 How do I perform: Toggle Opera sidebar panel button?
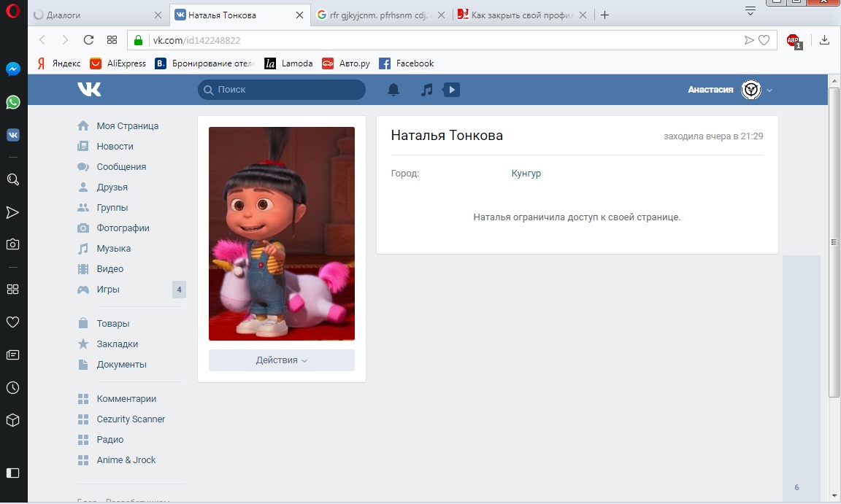point(12,473)
